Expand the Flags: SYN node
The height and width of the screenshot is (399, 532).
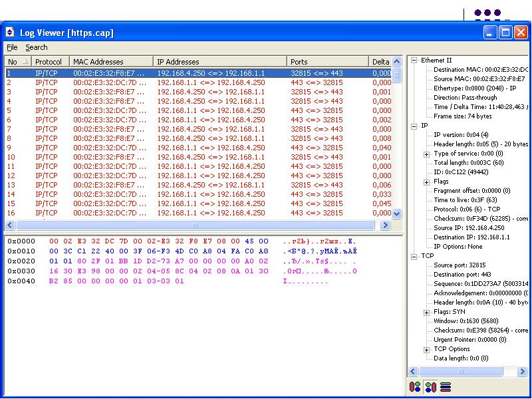[x=427, y=312]
